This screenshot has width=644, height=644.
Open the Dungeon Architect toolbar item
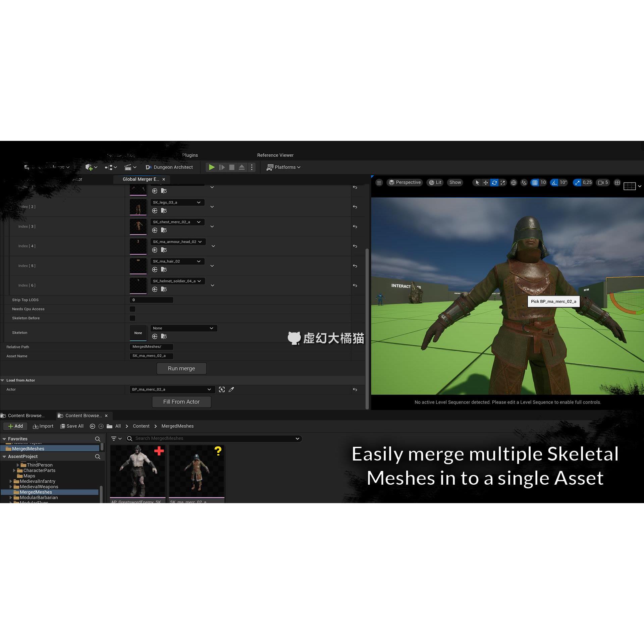(x=169, y=167)
